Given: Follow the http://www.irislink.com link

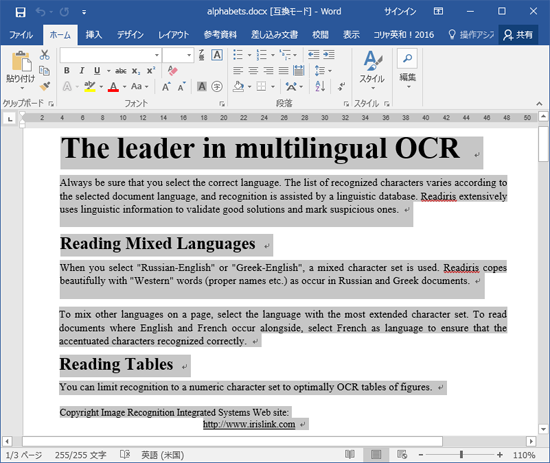Looking at the screenshot, I should (249, 424).
